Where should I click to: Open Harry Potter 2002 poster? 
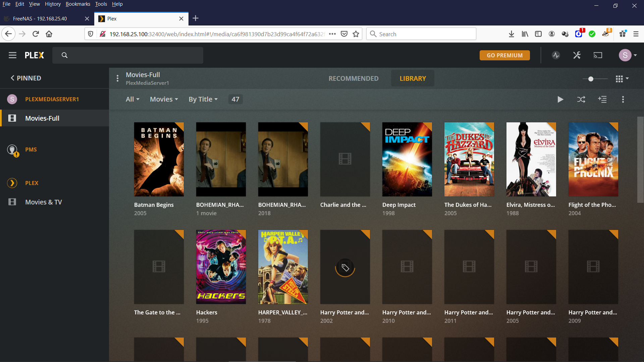coord(345,267)
